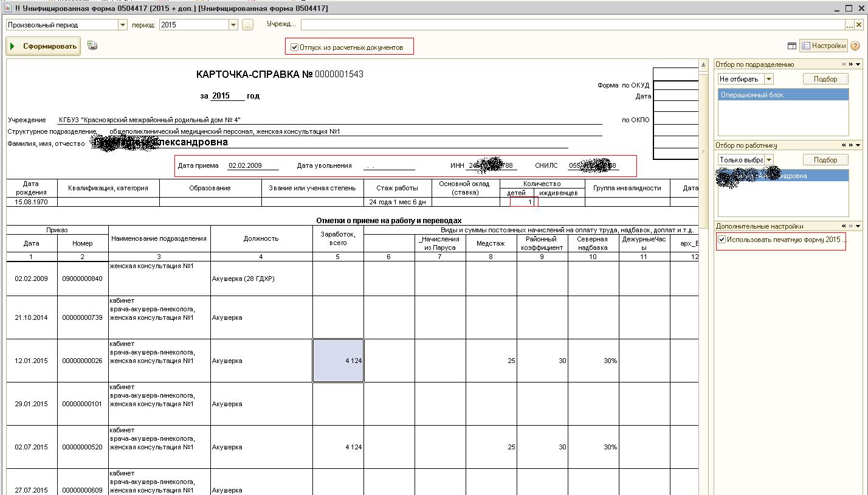Click right double-arrow in Отбор по подразделению header
The height and width of the screenshot is (495, 868).
tap(851, 64)
